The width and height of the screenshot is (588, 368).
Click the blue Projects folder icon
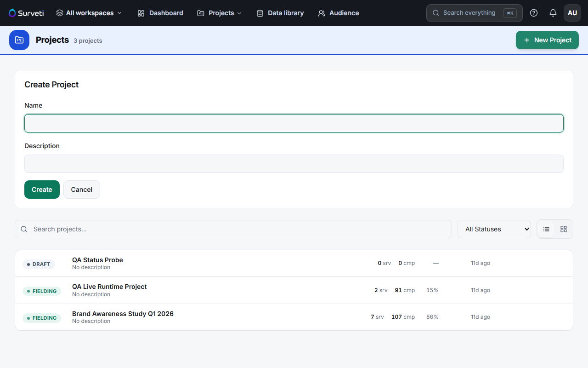click(x=19, y=40)
